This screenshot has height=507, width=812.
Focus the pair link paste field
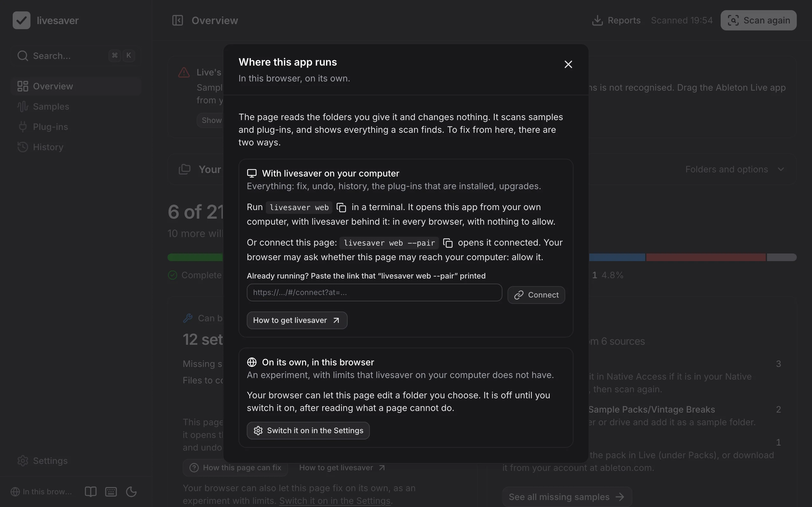coord(375,293)
